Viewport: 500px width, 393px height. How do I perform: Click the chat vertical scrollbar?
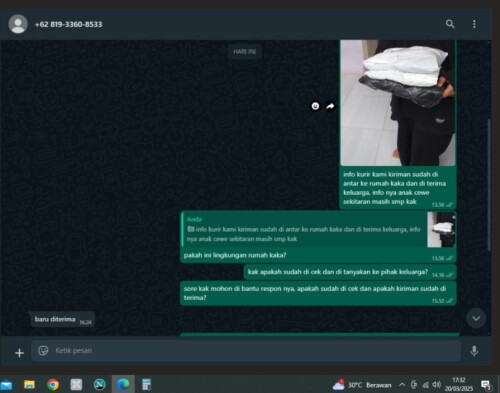pos(489,185)
